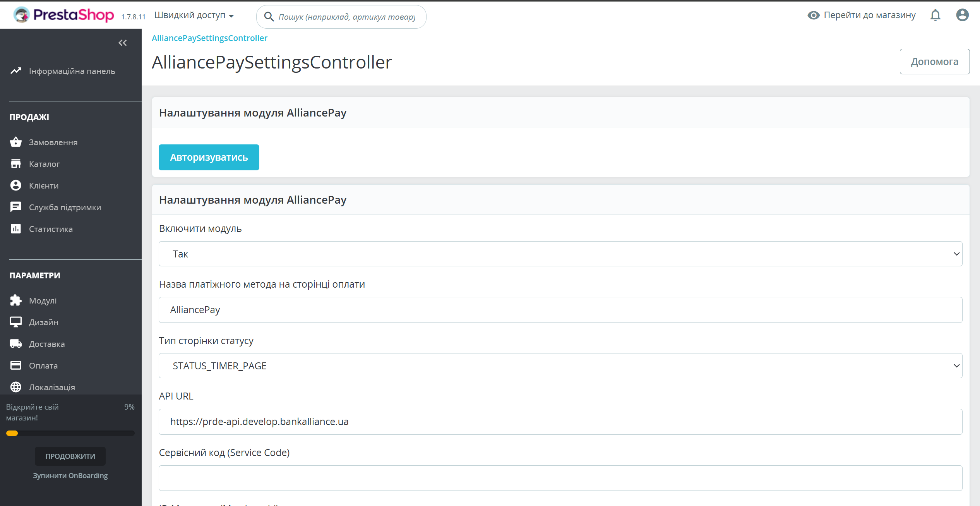
Task: Click the onboarding progress bar
Action: point(70,433)
